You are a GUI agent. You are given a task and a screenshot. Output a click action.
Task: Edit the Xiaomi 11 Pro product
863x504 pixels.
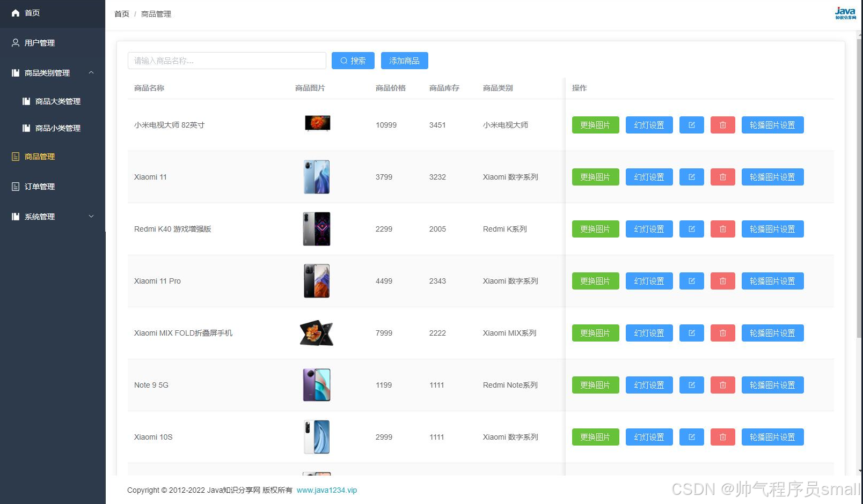pos(692,281)
